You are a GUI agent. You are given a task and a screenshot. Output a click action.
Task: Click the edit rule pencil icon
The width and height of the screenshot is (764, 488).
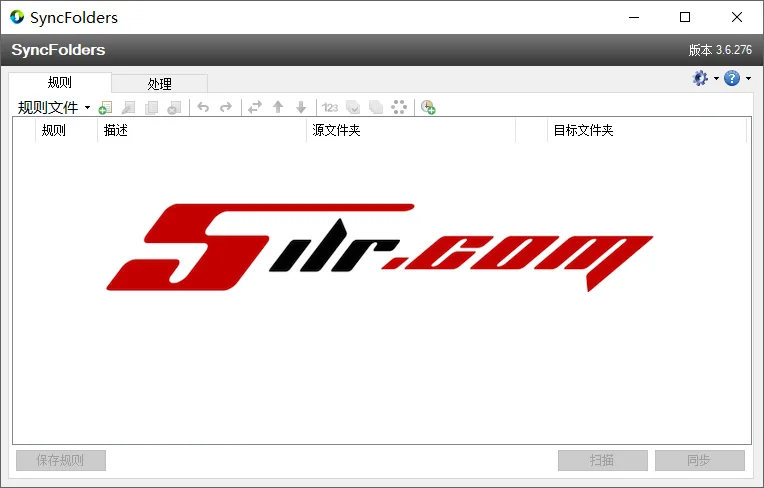pos(128,107)
